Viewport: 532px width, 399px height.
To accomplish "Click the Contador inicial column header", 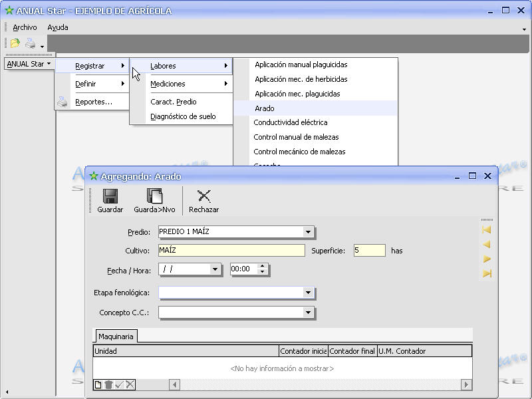I will [x=303, y=351].
